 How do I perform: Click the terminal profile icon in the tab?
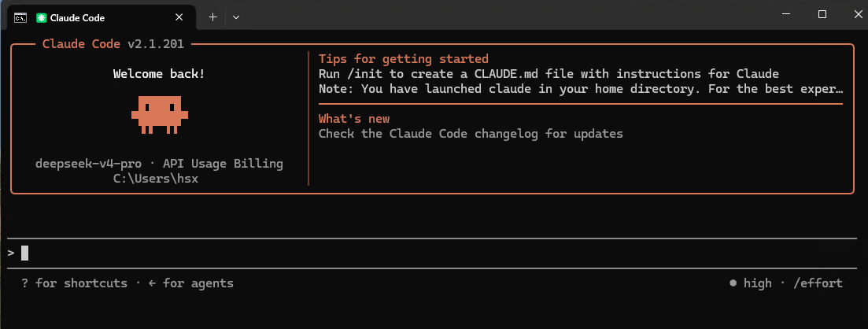pyautogui.click(x=20, y=18)
